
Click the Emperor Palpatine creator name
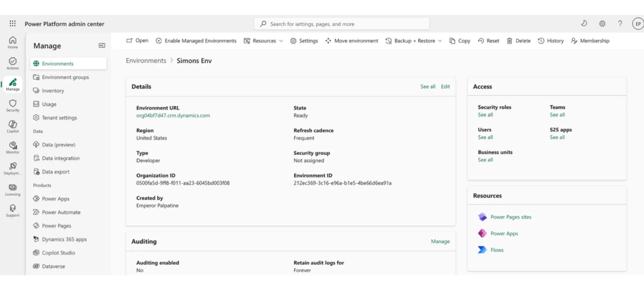click(157, 206)
